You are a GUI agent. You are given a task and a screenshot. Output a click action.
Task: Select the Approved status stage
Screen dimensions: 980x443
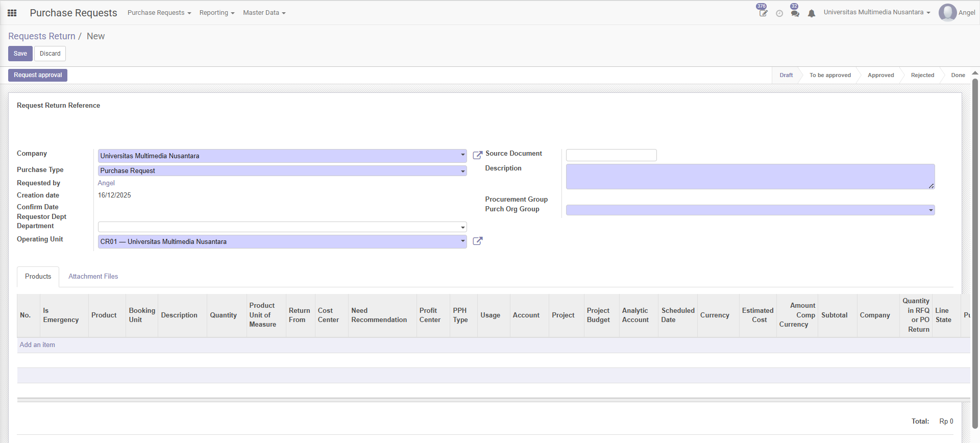[881, 75]
